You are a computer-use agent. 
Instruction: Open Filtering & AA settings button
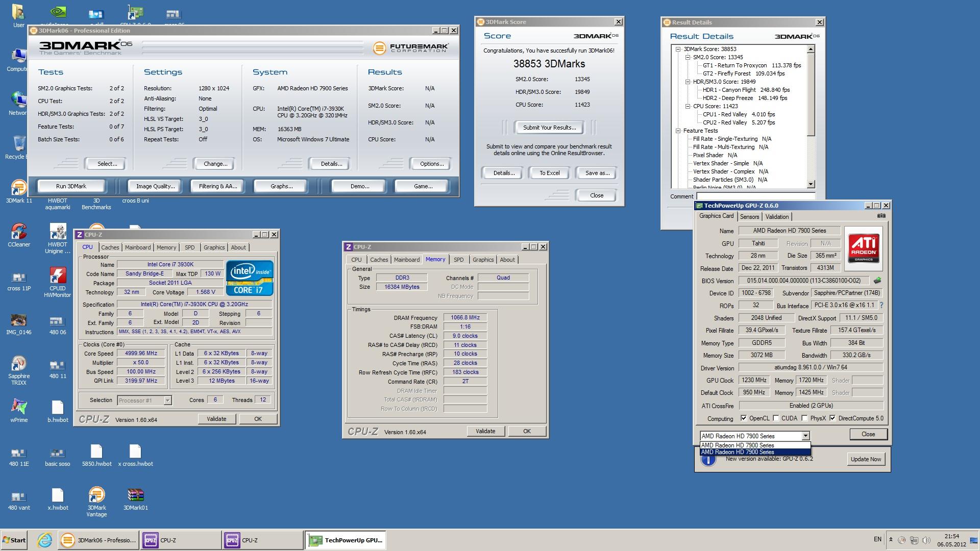218,186
